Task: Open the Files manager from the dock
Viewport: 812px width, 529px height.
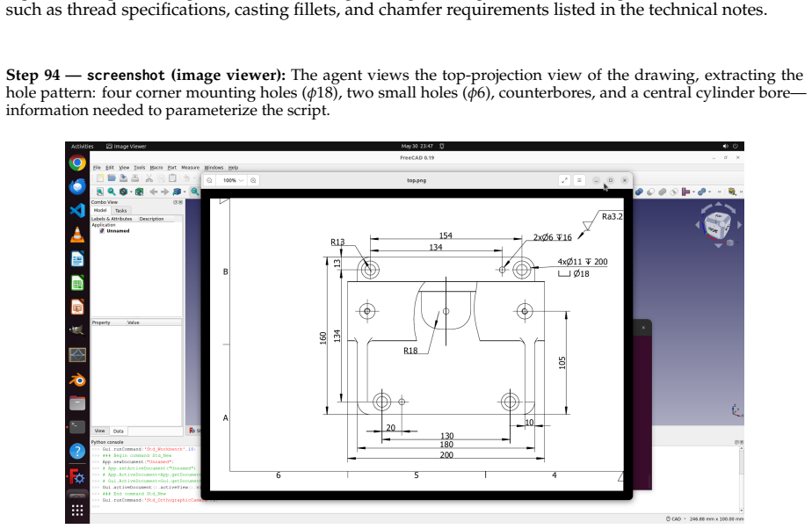Action: pyautogui.click(x=77, y=403)
